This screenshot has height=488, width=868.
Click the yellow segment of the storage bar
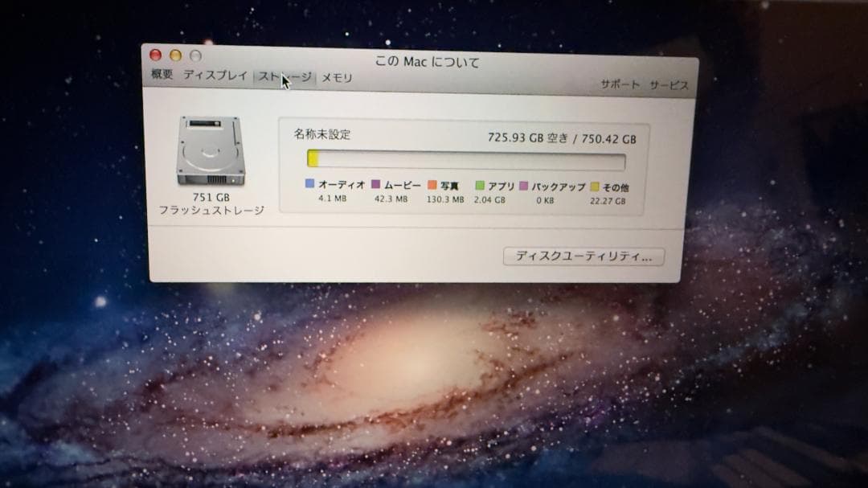coord(313,158)
